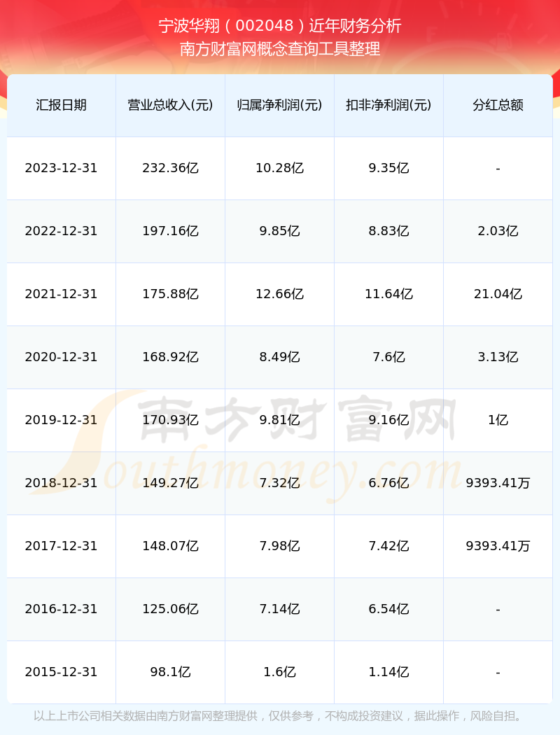The height and width of the screenshot is (735, 560).
Task: Click the 营业总收入(元) column header
Action: click(171, 105)
